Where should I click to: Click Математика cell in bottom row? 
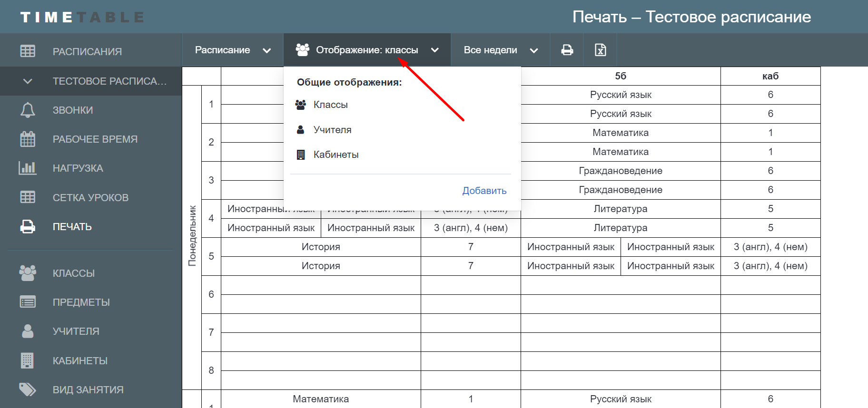321,399
